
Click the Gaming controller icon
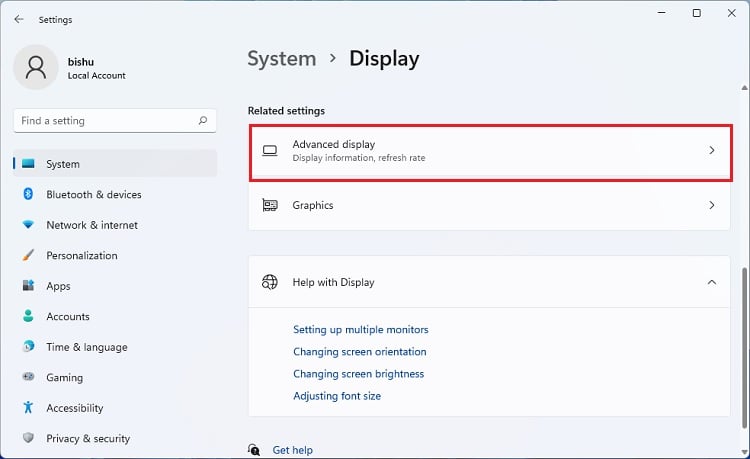click(x=28, y=378)
